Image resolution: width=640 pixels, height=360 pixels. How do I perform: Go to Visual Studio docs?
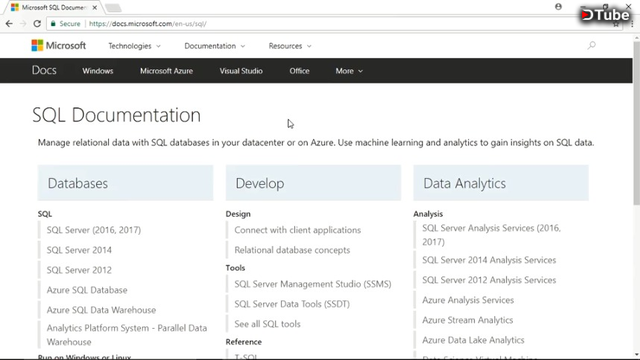click(241, 71)
